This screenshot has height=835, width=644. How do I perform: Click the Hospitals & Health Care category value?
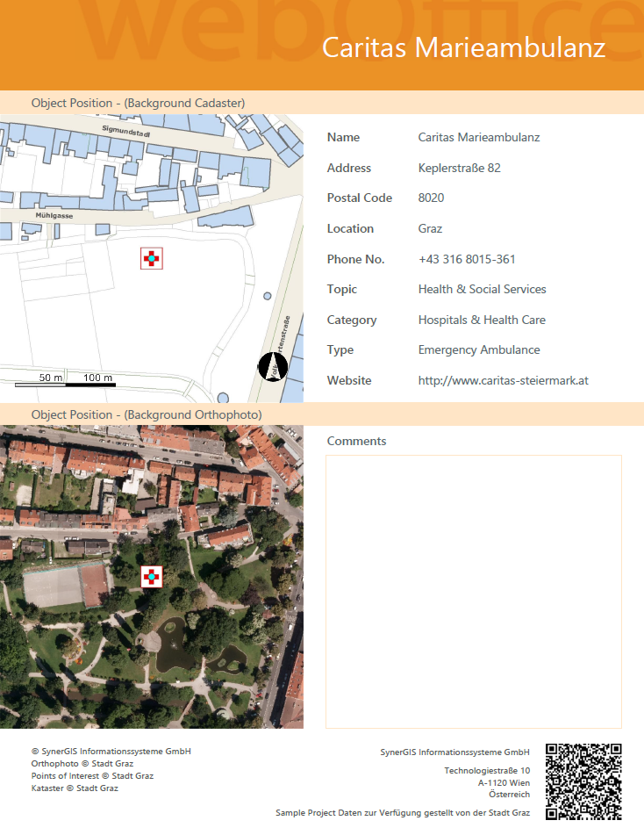pyautogui.click(x=481, y=320)
